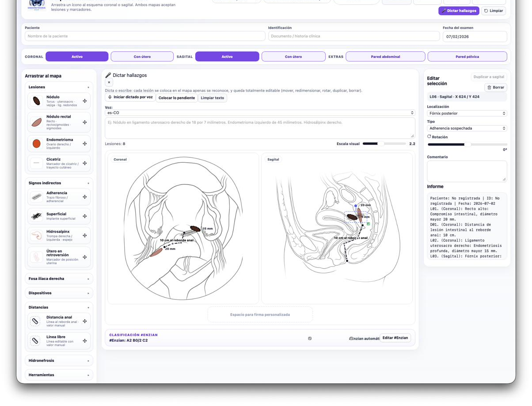Pick the Superficial implant icon
532x406 pixels.
36,216
